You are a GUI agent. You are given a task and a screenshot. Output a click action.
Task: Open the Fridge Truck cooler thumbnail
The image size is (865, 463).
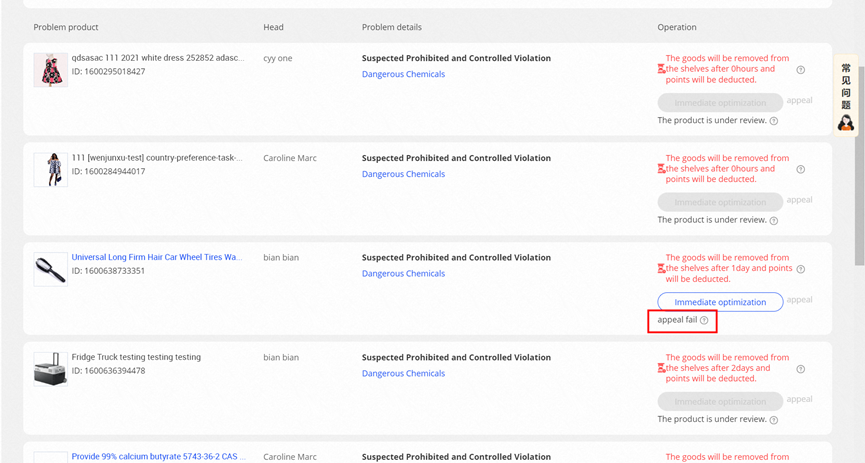point(50,369)
